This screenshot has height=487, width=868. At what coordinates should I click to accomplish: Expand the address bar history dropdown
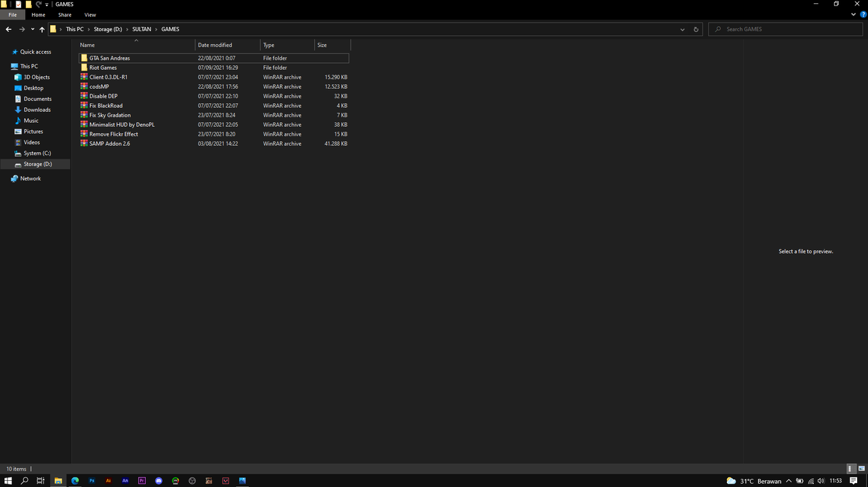pyautogui.click(x=682, y=29)
